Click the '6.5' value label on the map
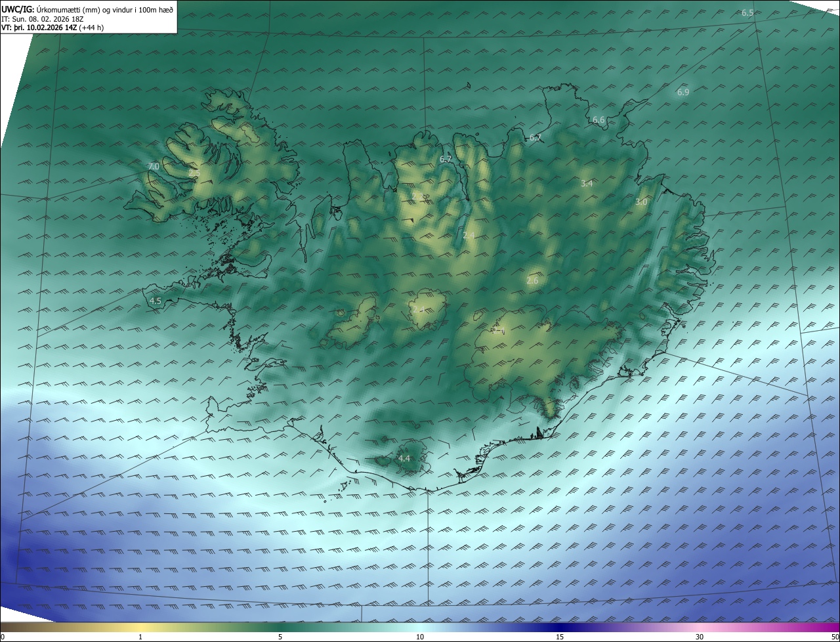Viewport: 840px width, 642px height. 747,13
